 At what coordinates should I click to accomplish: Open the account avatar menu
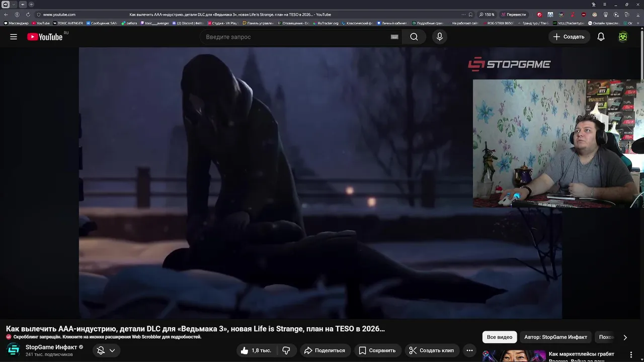point(623,37)
